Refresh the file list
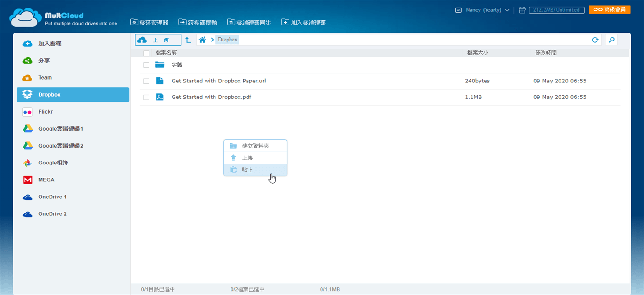The height and width of the screenshot is (295, 644). pyautogui.click(x=595, y=40)
